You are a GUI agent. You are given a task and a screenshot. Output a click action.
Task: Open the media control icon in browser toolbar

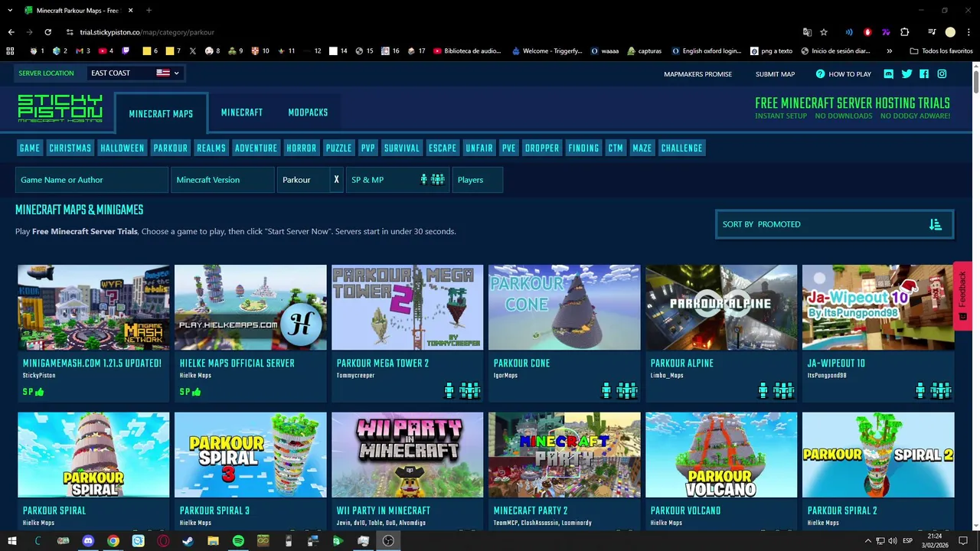[932, 32]
